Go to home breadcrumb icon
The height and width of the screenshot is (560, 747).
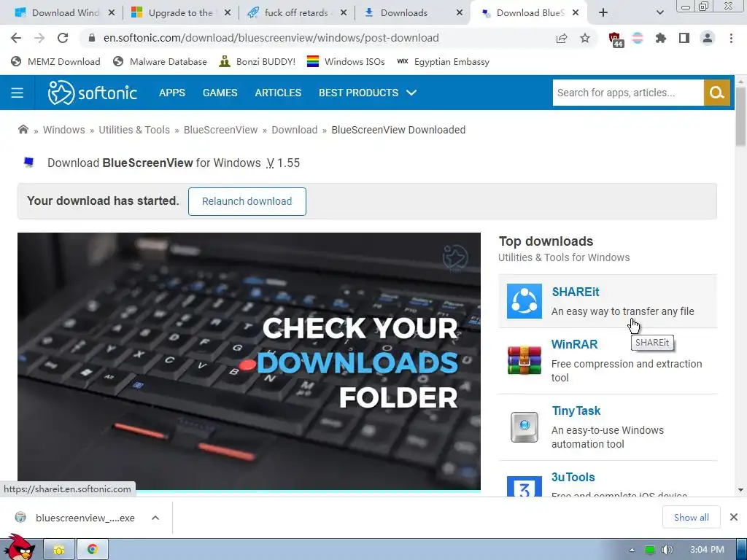tap(23, 130)
